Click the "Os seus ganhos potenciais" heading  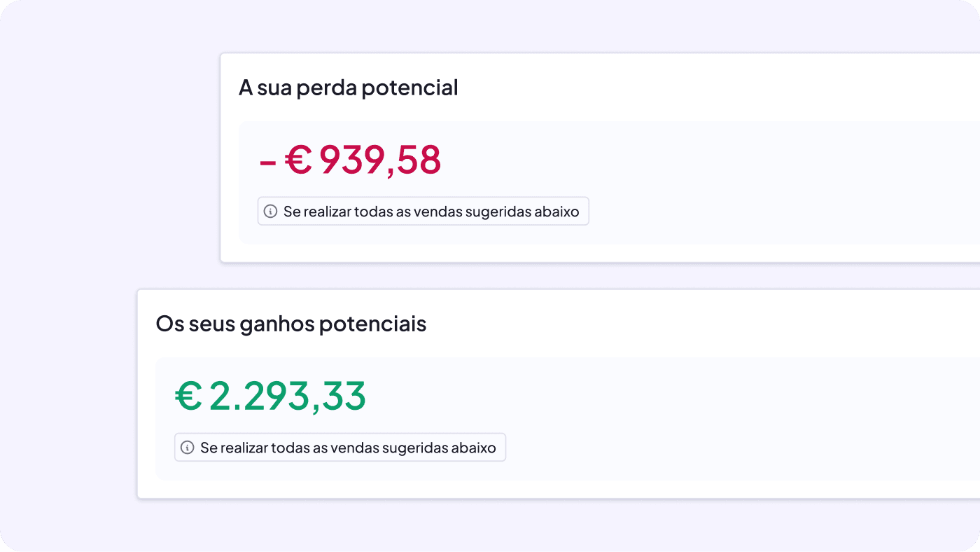290,324
